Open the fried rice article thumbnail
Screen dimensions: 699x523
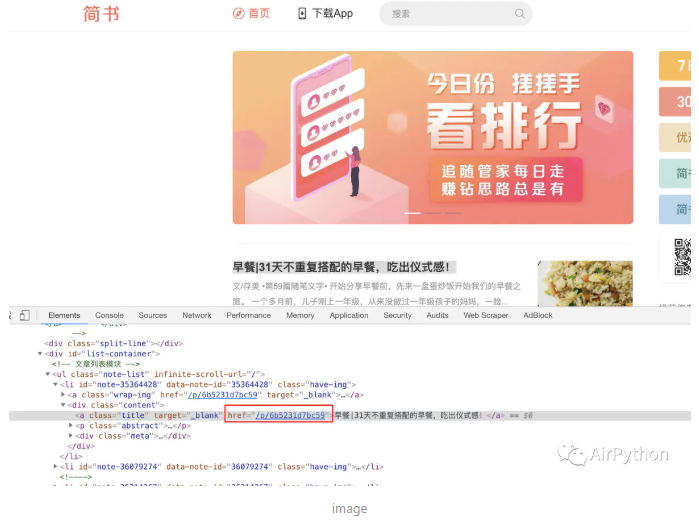point(585,284)
